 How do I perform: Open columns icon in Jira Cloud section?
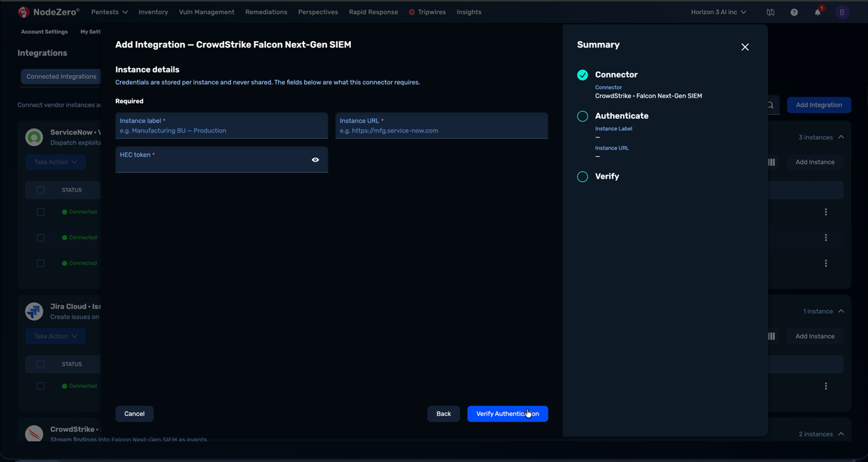(x=771, y=336)
